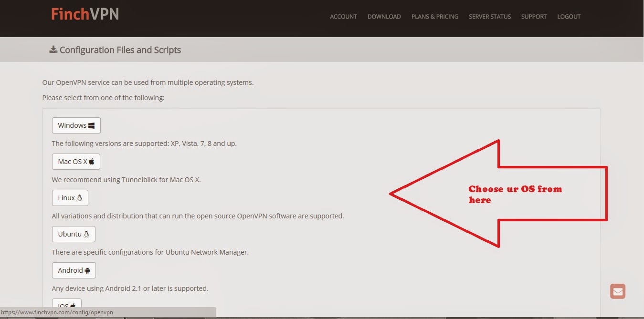
Task: Open the orange envelope contact widget
Action: click(x=618, y=291)
